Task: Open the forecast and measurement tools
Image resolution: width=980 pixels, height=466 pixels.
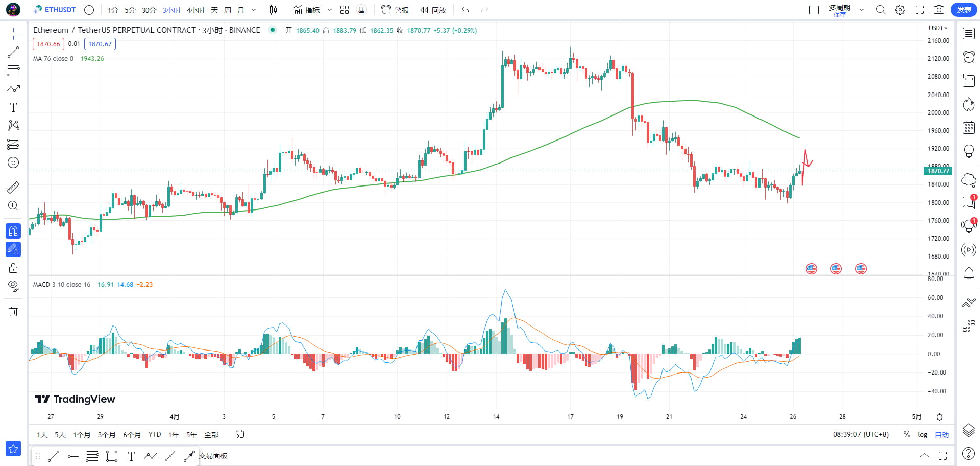Action: coord(13,144)
